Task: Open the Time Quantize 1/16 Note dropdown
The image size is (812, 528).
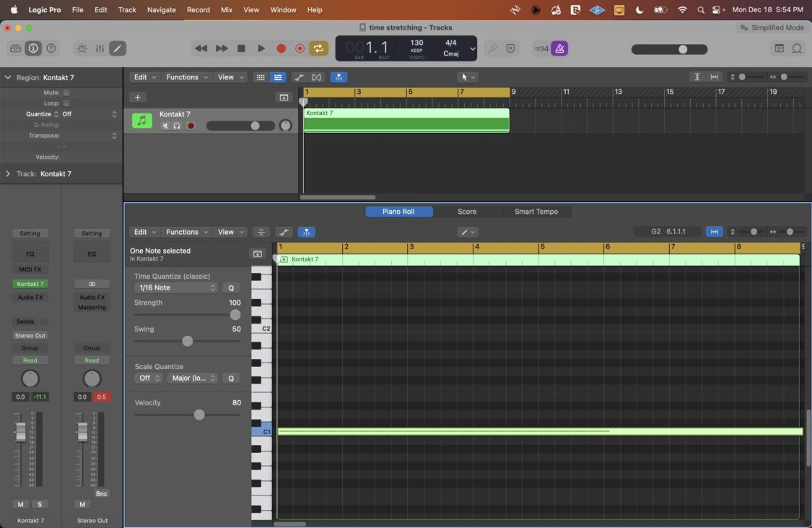Action: coord(175,287)
